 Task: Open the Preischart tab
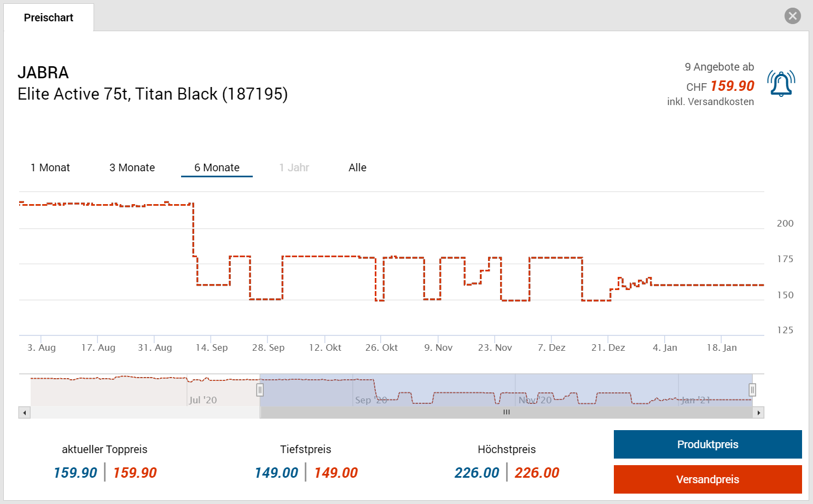(49, 18)
